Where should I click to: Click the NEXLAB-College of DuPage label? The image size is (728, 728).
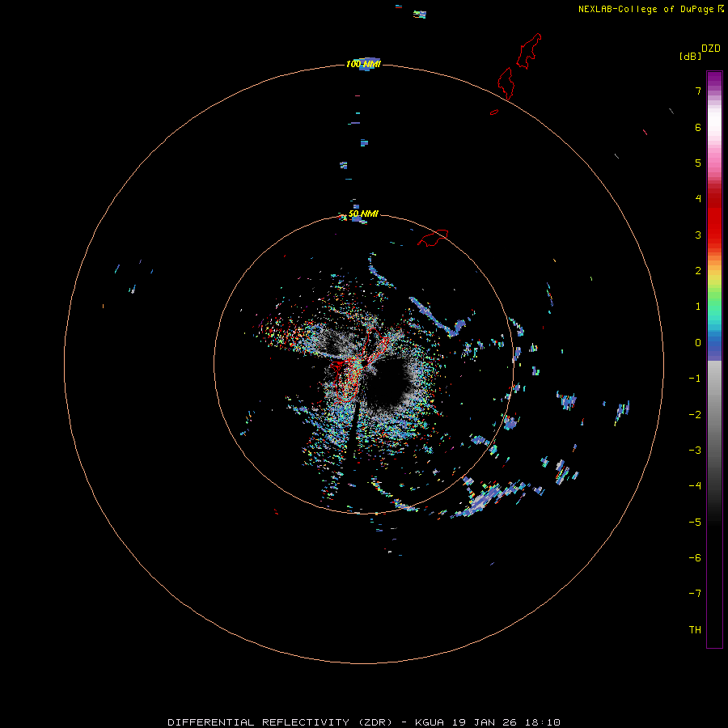645,9
